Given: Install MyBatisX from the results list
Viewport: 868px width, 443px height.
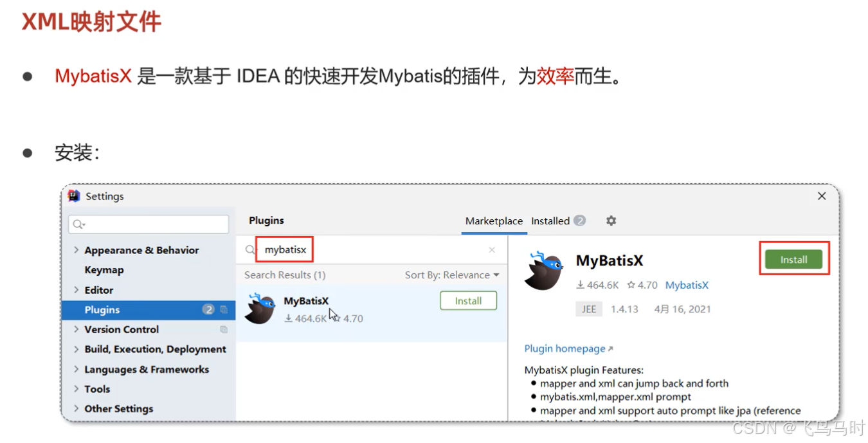Looking at the screenshot, I should (469, 301).
